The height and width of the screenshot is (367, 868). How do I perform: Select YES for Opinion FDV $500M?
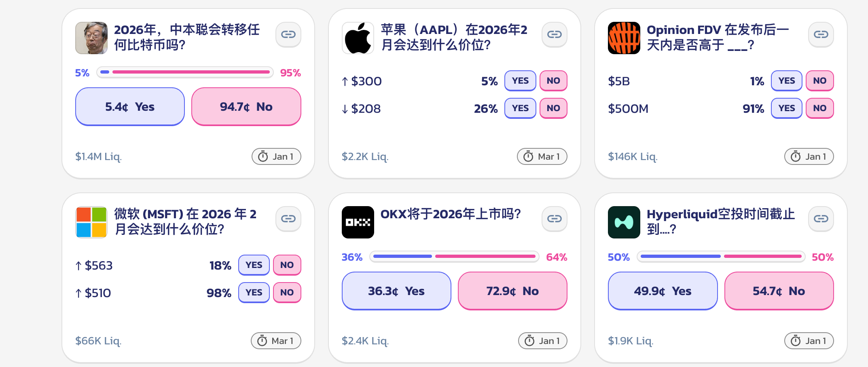786,108
